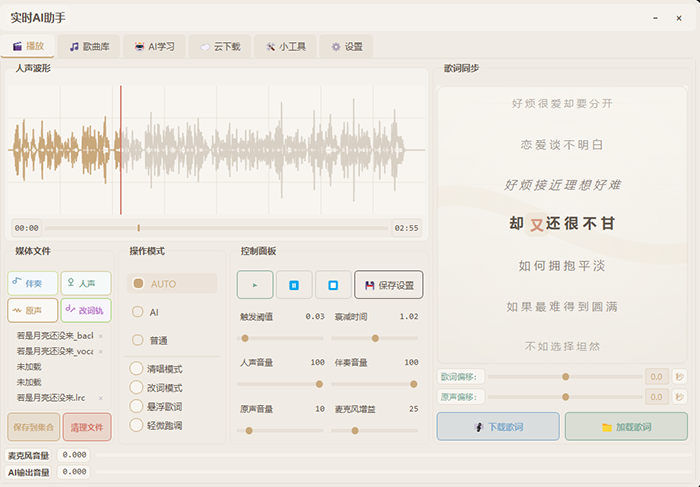Toggle the 悬浮歌词 floating lyrics option
Image resolution: width=700 pixels, height=487 pixels.
coord(136,406)
